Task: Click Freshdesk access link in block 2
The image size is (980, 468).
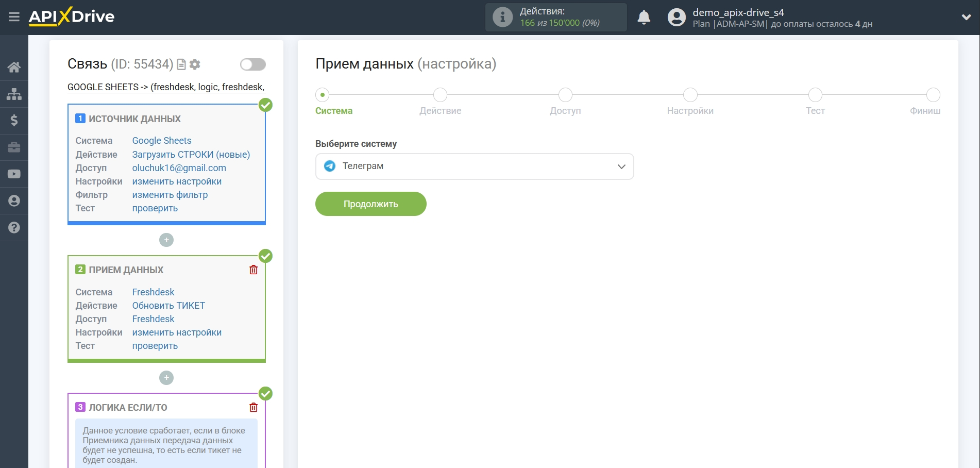Action: point(154,319)
